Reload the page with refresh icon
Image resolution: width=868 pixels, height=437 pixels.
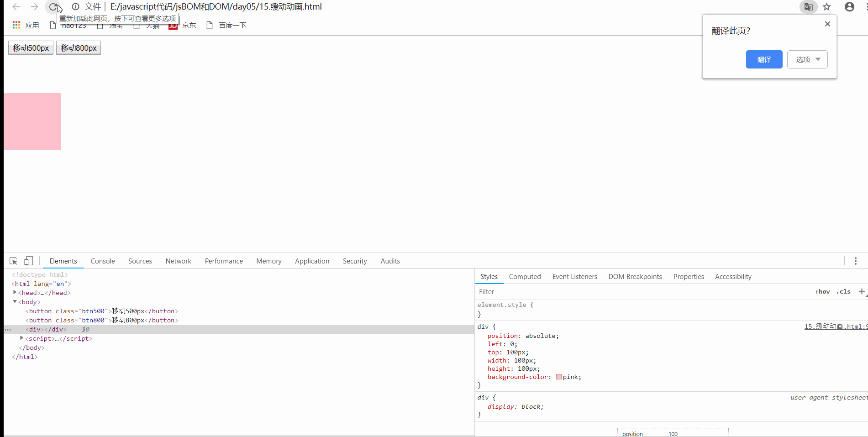53,7
